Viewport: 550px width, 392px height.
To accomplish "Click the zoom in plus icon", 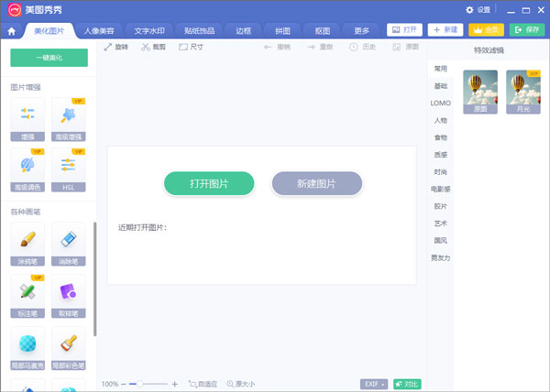I will tap(175, 385).
